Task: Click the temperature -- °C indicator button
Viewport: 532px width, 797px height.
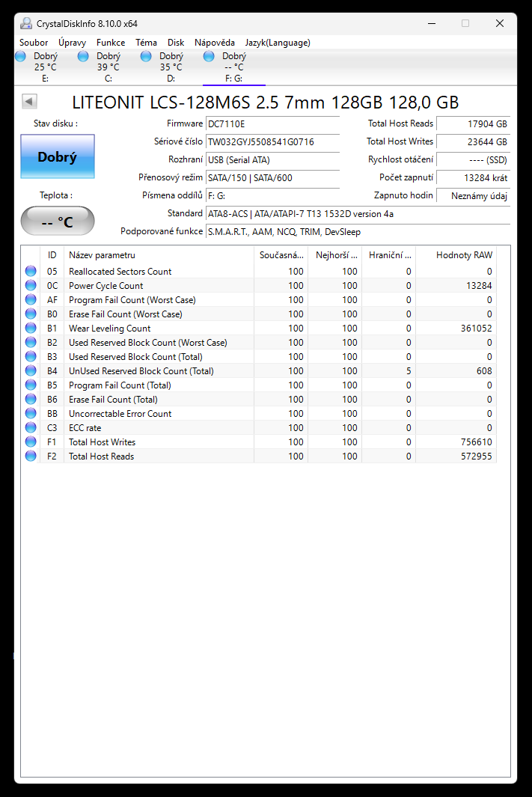Action: (58, 221)
